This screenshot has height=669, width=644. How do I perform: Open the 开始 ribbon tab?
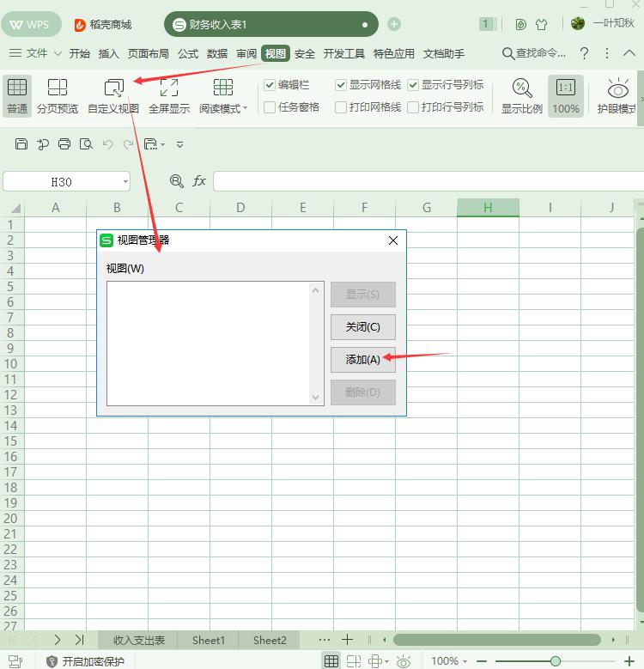coord(79,53)
